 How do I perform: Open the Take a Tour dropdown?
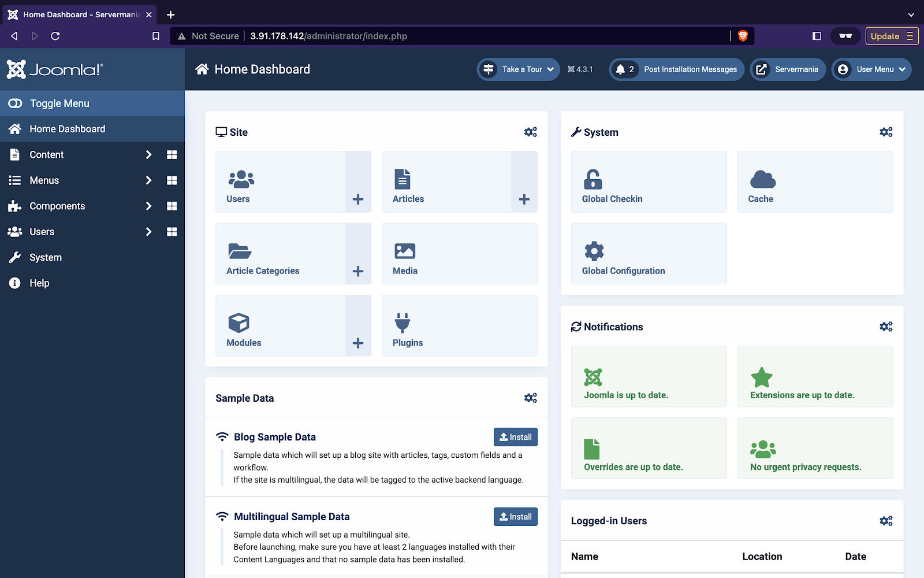tap(518, 69)
